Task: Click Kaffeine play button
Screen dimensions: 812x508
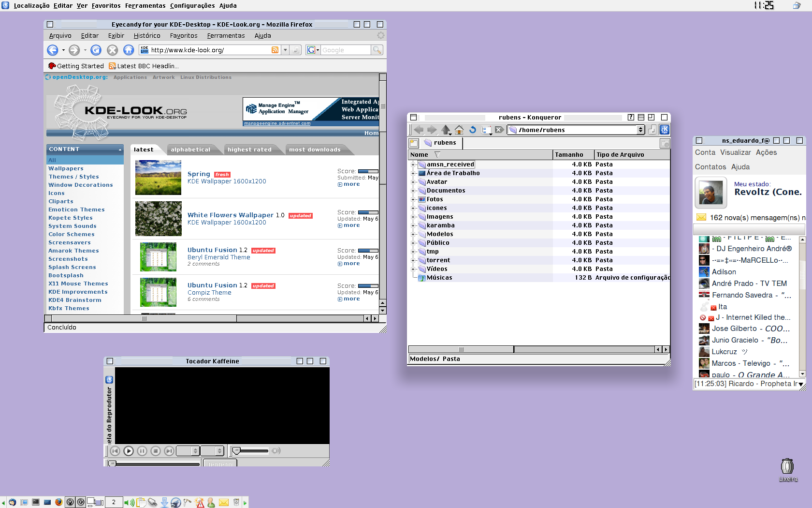Action: click(x=129, y=451)
